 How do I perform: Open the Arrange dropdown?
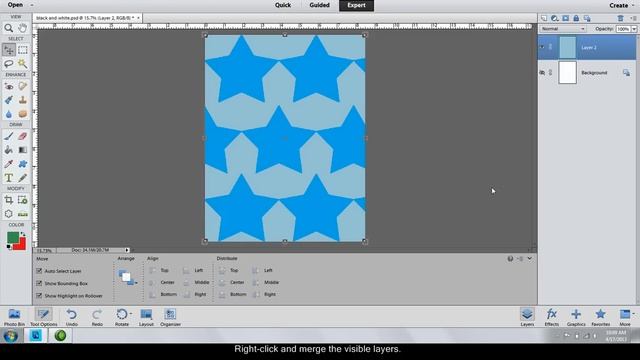128,278
